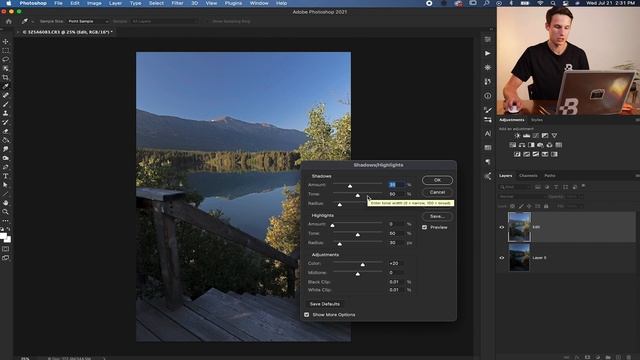The image size is (640, 360).
Task: Click the Save... button
Action: pos(437,216)
